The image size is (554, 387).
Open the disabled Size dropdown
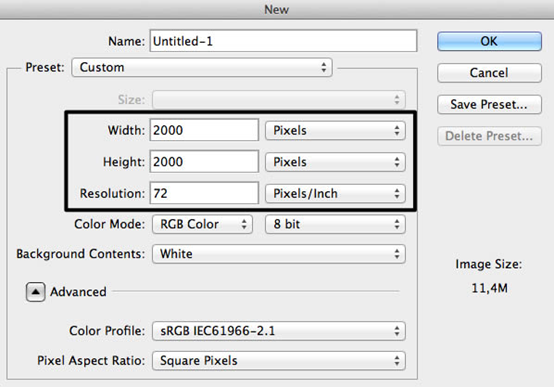279,99
